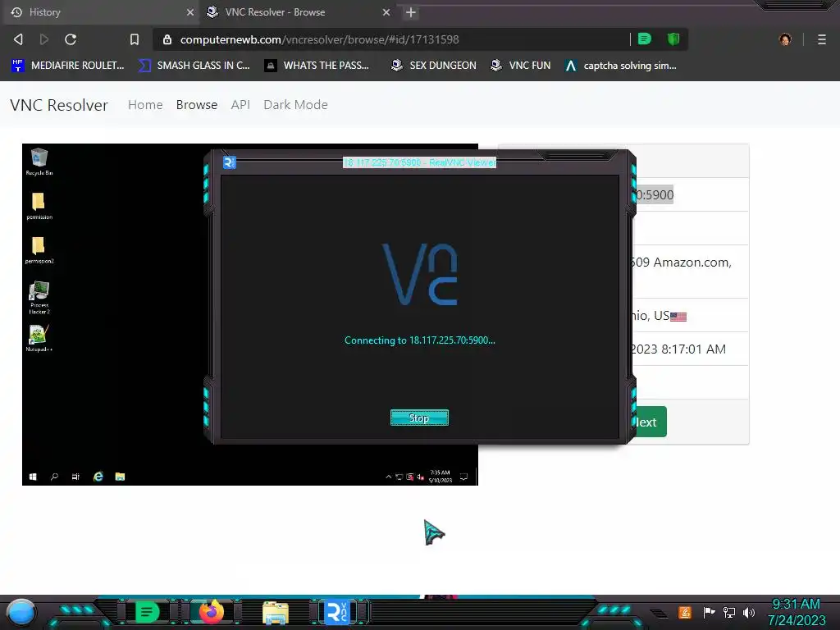Viewport: 840px width, 630px height.
Task: Click the Connecting to 18.117.225.70:5900 text
Action: coord(419,340)
